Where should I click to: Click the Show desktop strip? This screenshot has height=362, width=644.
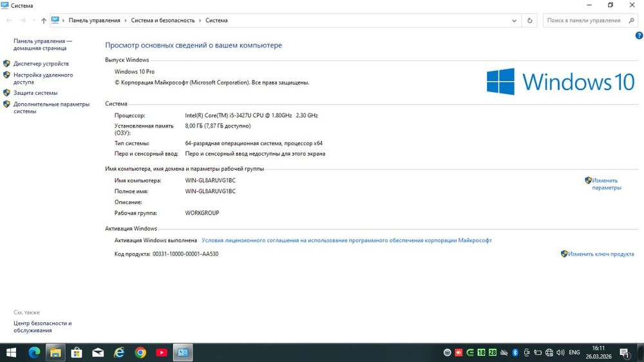click(x=642, y=352)
